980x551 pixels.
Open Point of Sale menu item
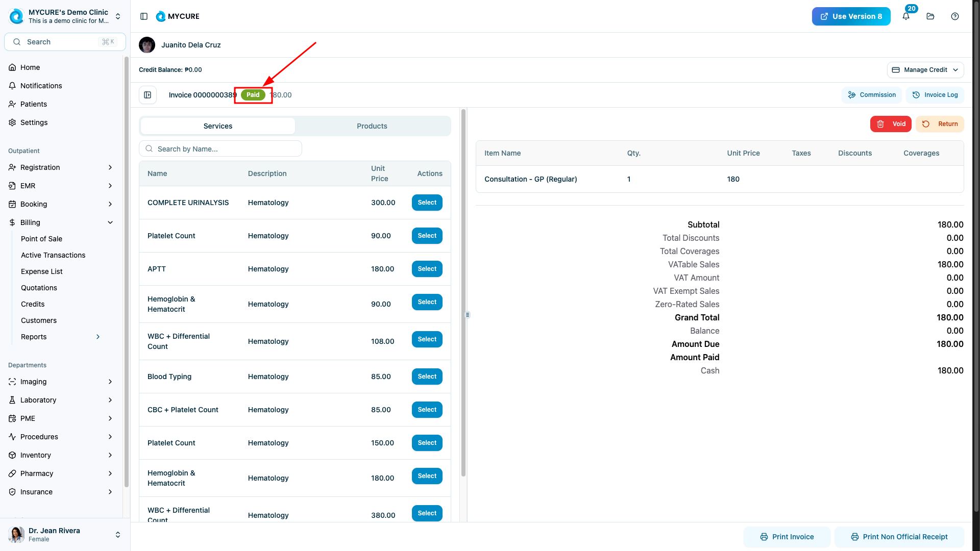41,239
